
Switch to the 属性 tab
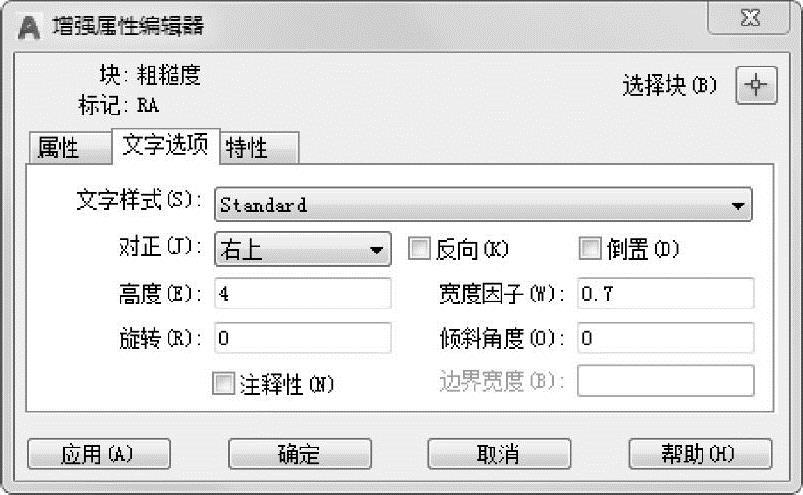click(60, 148)
